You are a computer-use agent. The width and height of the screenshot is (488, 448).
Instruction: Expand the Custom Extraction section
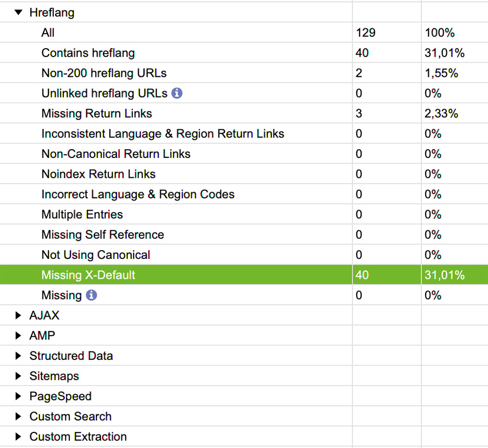pyautogui.click(x=19, y=437)
